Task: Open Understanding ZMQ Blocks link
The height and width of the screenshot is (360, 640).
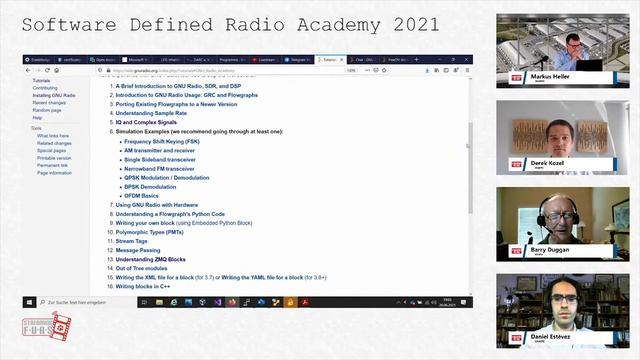Action: click(151, 259)
